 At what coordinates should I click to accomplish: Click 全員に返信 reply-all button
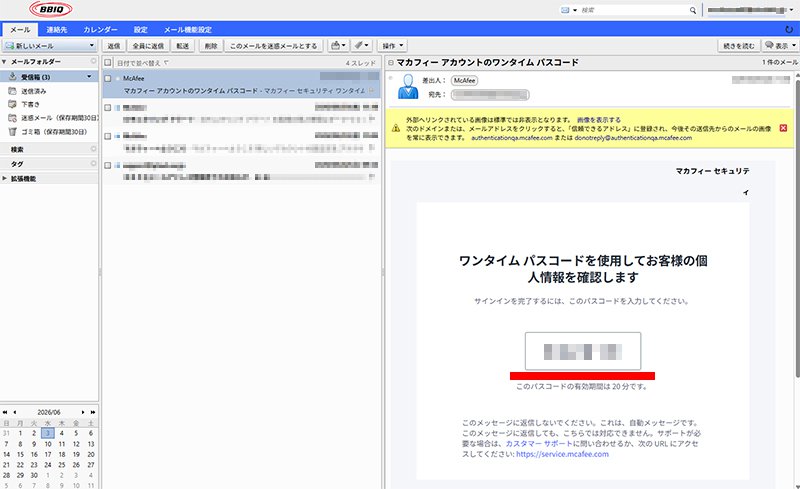pyautogui.click(x=148, y=46)
